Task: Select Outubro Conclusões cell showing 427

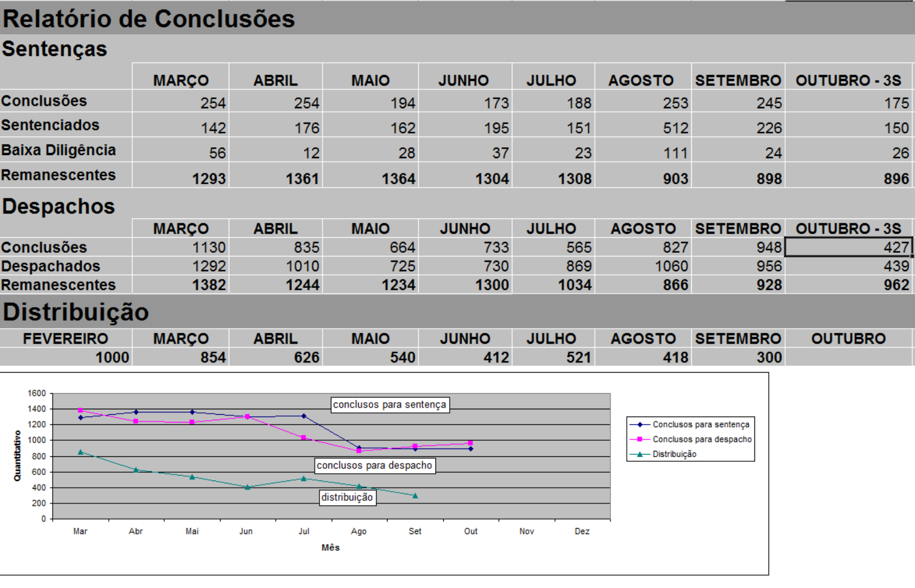Action: point(849,247)
